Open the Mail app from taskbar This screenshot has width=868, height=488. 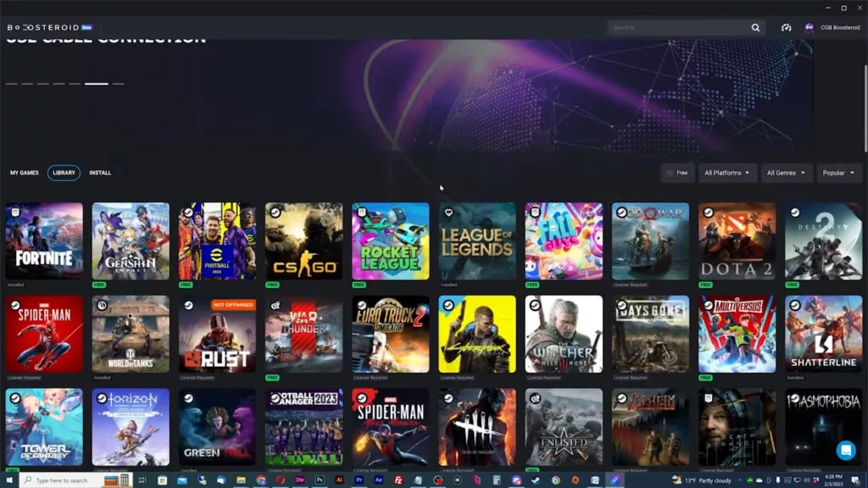point(182,480)
